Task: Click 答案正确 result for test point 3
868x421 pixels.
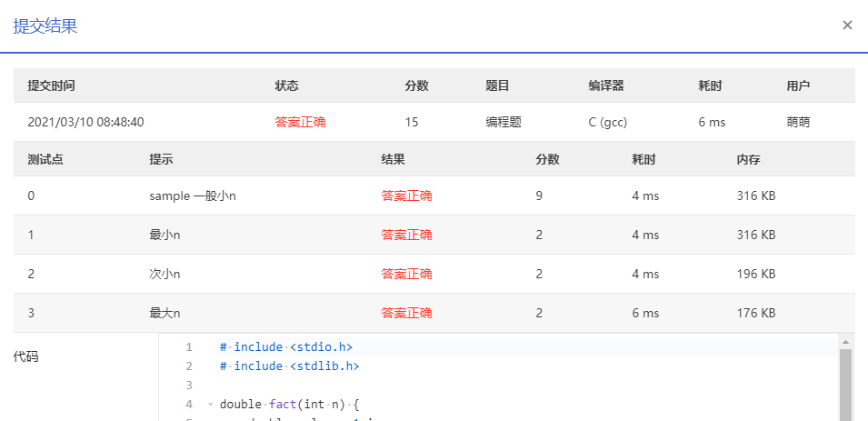Action: pos(406,314)
